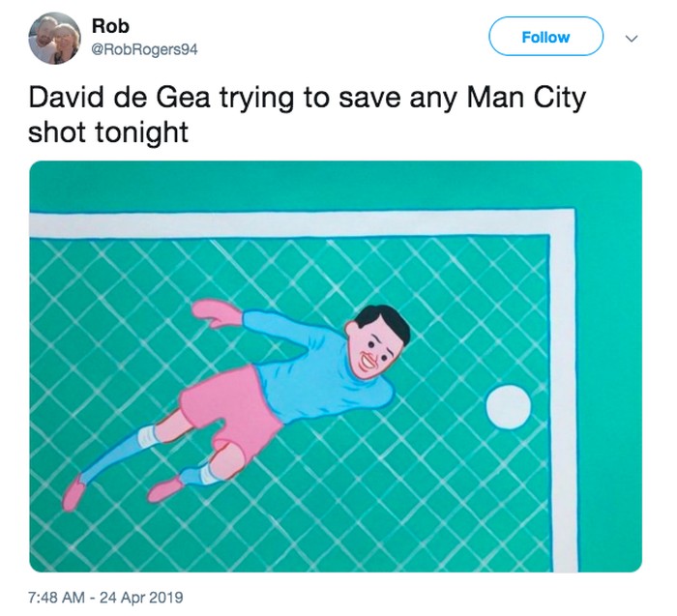This screenshot has height=616, width=677.
Task: Open the goalkeeper cartoon image
Action: point(335,366)
